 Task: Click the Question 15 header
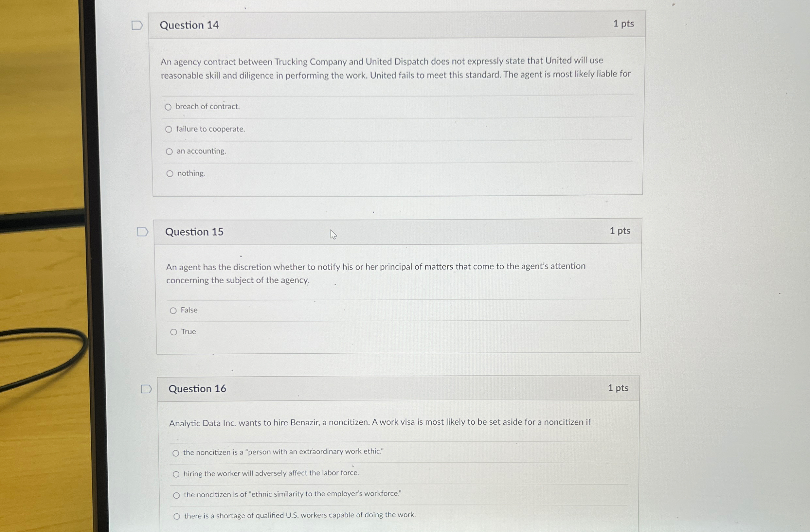tap(194, 232)
